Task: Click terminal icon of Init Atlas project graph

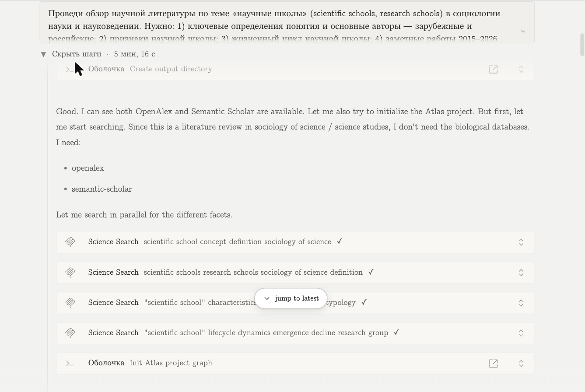Action: [70, 363]
